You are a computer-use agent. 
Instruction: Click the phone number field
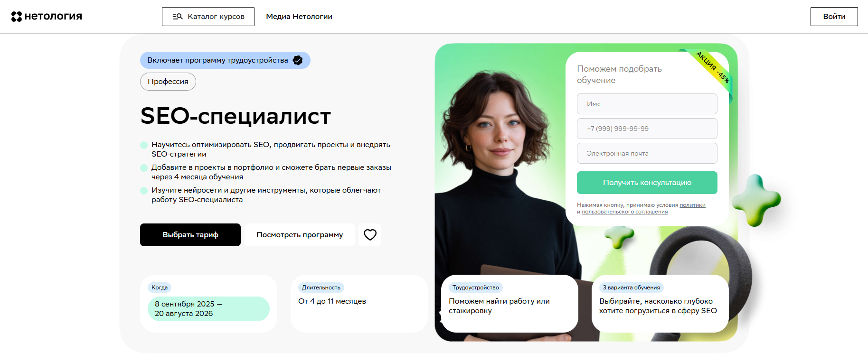coord(647,129)
